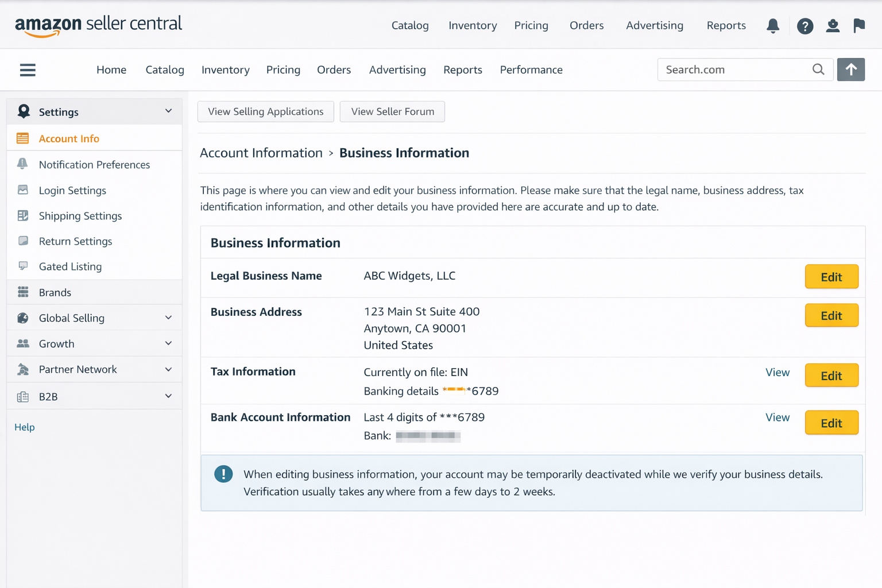
Task: Click View Selling Applications button
Action: [x=265, y=111]
